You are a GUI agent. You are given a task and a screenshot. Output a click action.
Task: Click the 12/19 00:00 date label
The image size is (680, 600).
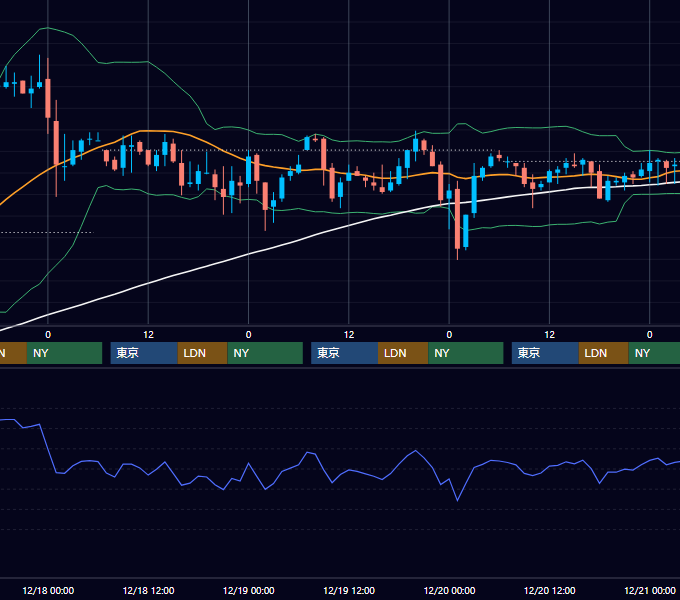pos(248,590)
